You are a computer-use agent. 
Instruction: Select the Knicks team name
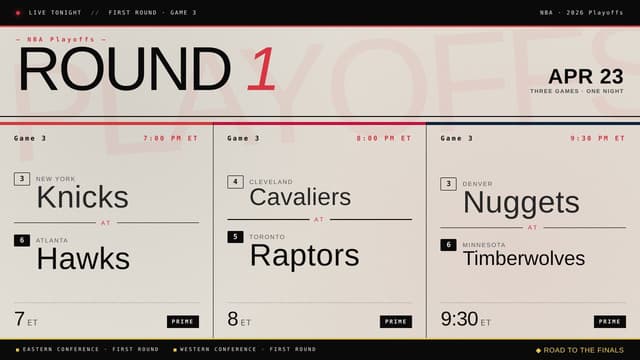[83, 197]
